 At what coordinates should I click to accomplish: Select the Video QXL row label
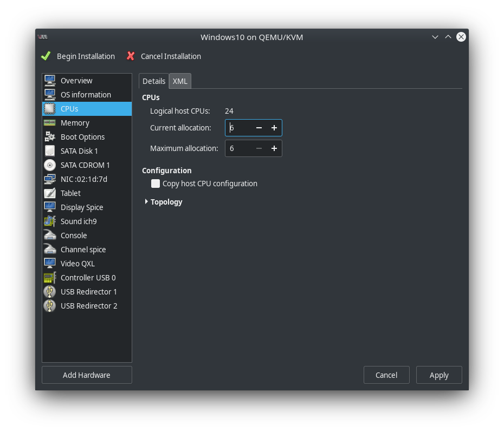(78, 264)
